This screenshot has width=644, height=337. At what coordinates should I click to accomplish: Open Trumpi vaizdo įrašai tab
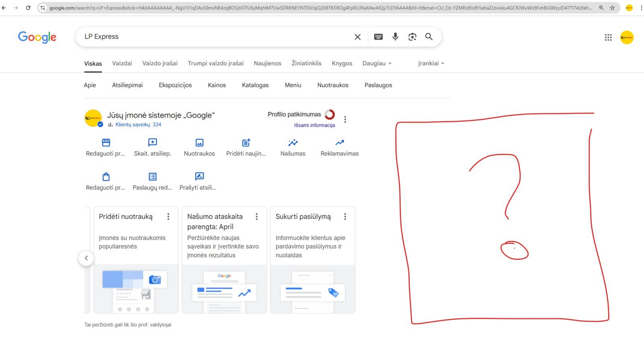tap(216, 63)
